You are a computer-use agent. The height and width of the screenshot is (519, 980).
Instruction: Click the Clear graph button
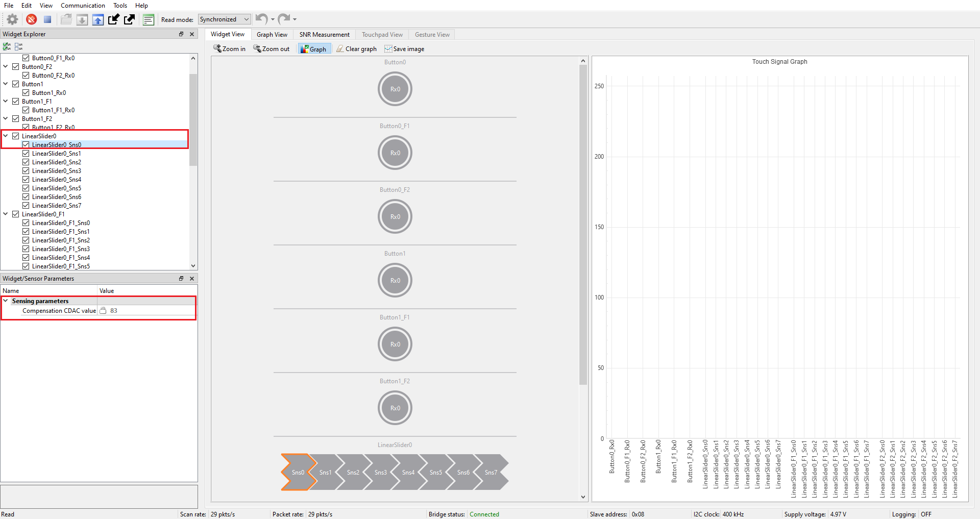coord(357,49)
